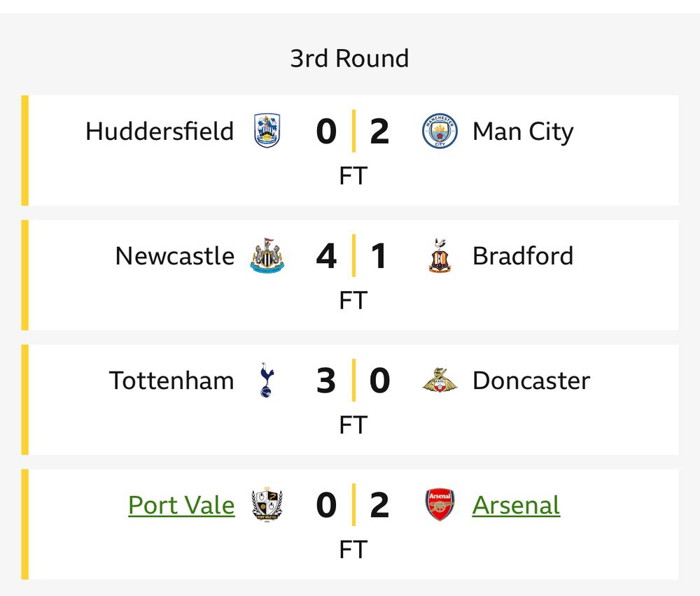Click the Doncaster team name

click(531, 381)
